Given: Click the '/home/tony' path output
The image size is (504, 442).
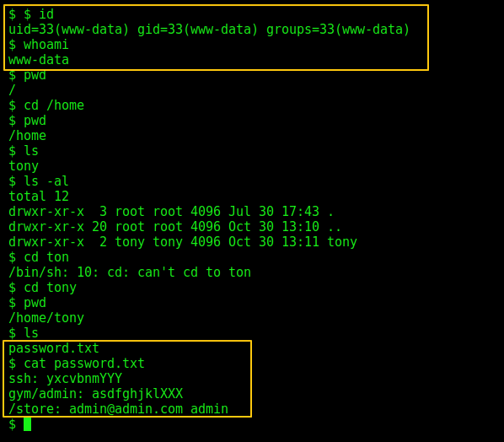Looking at the screenshot, I should point(46,318).
